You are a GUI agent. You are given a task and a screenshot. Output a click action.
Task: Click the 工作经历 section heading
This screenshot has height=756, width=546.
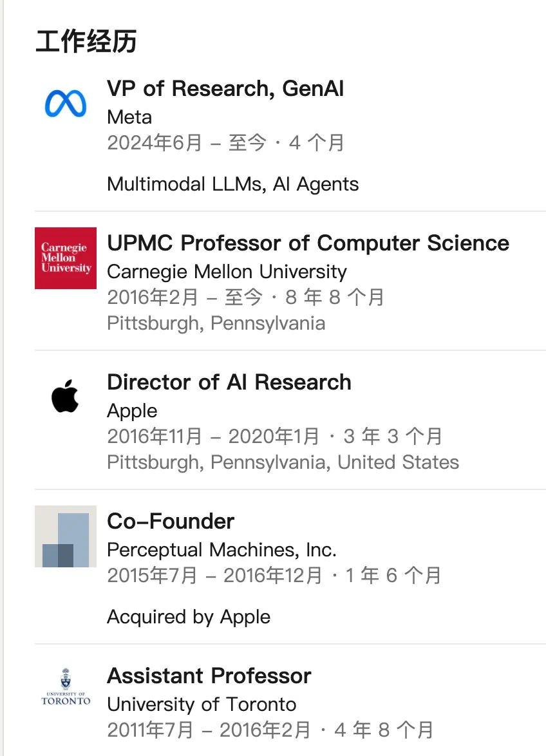click(x=86, y=42)
